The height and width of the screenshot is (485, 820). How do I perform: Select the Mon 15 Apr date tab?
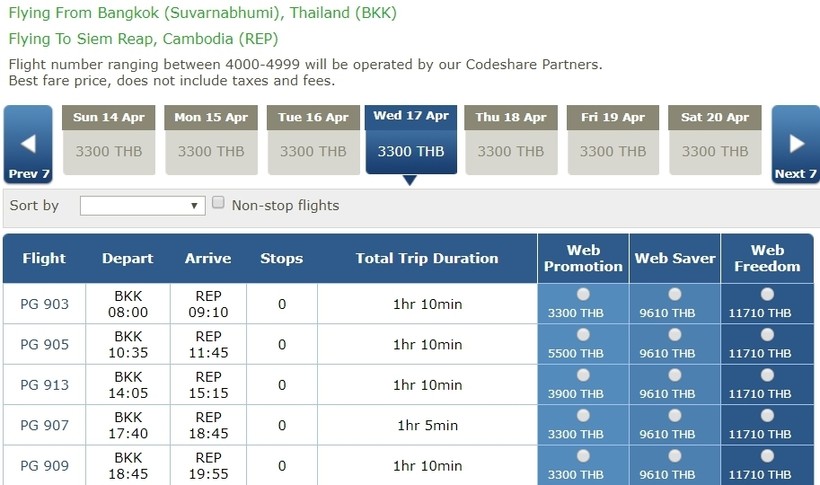pyautogui.click(x=211, y=140)
